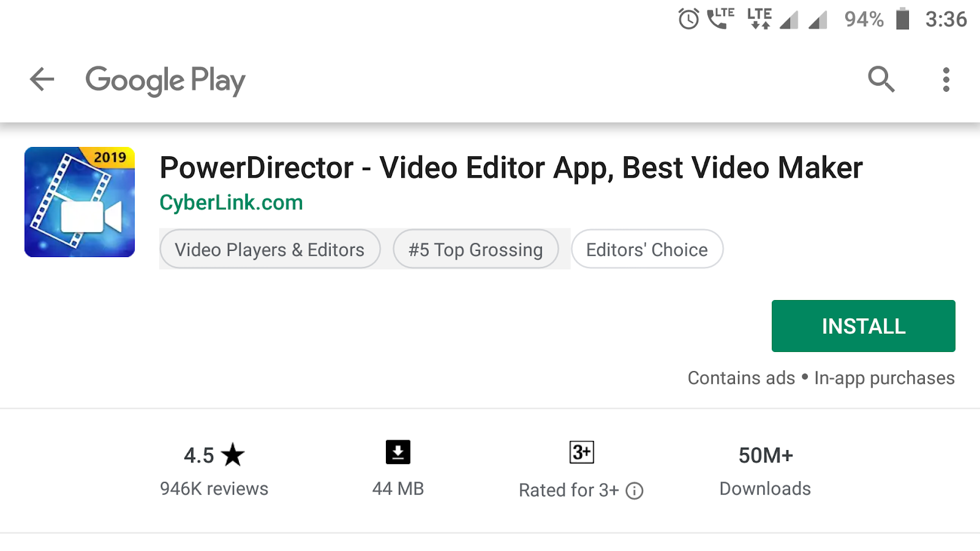Image resolution: width=980 pixels, height=551 pixels.
Task: Open #5 Top Grossing chart chip
Action: click(476, 249)
